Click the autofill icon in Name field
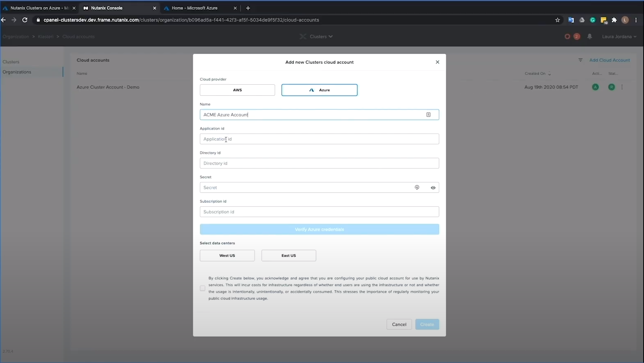The image size is (644, 363). tap(429, 115)
